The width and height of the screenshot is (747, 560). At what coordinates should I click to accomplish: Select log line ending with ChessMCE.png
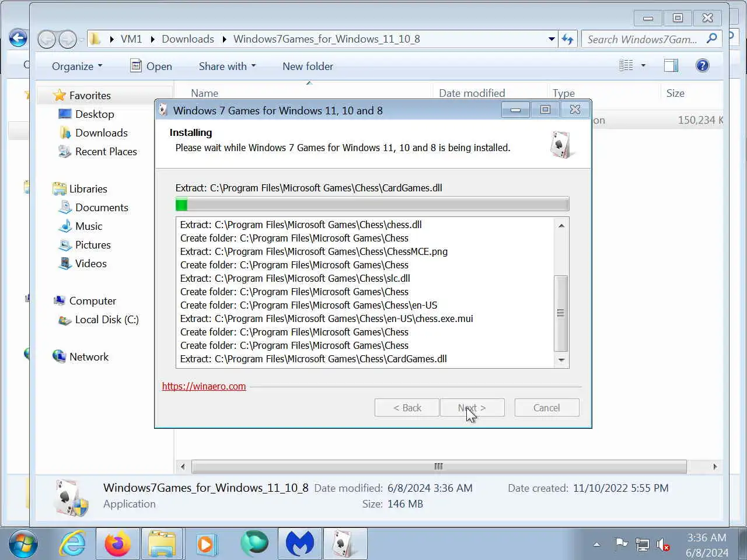coord(314,251)
